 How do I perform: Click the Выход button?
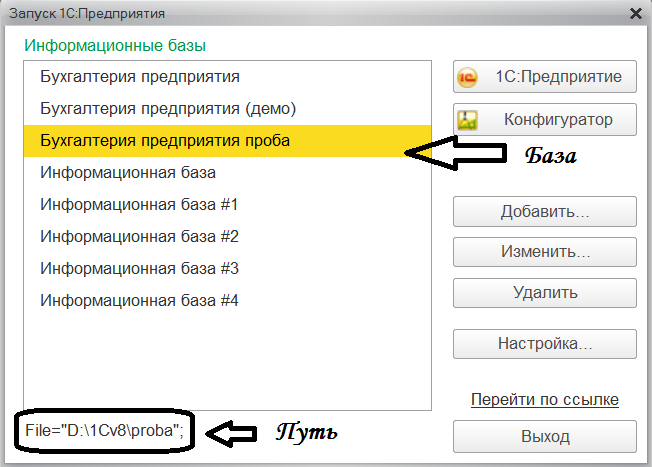pos(545,437)
